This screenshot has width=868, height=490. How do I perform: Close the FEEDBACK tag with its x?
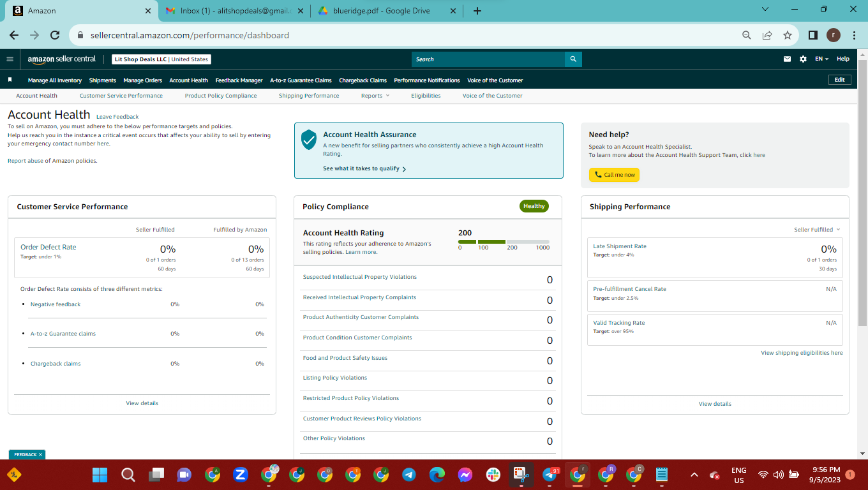click(40, 455)
